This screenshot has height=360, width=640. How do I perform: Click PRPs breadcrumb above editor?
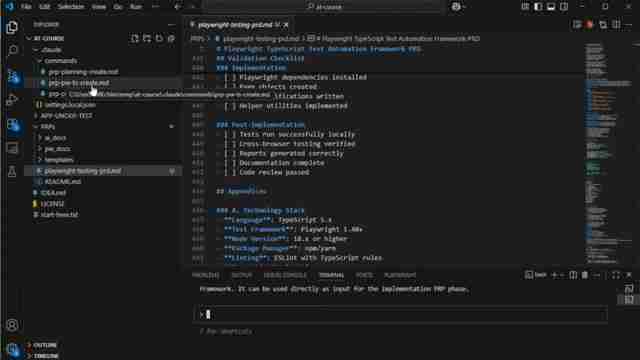click(x=198, y=38)
